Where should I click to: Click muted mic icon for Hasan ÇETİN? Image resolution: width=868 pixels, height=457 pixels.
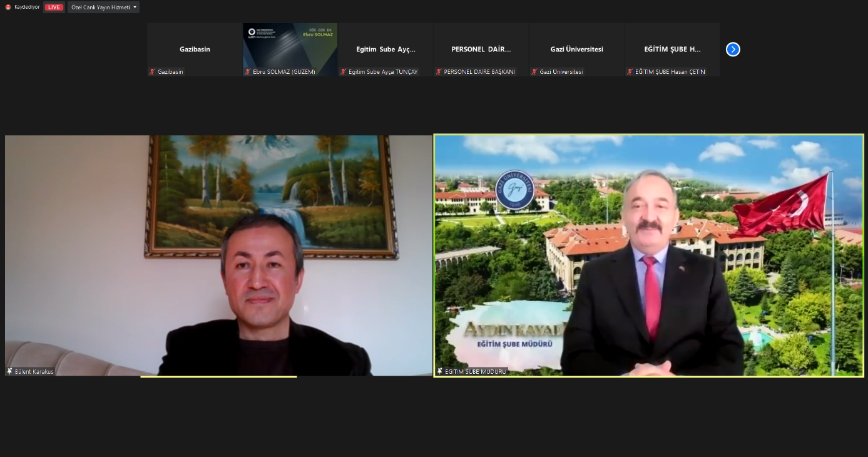coord(630,72)
